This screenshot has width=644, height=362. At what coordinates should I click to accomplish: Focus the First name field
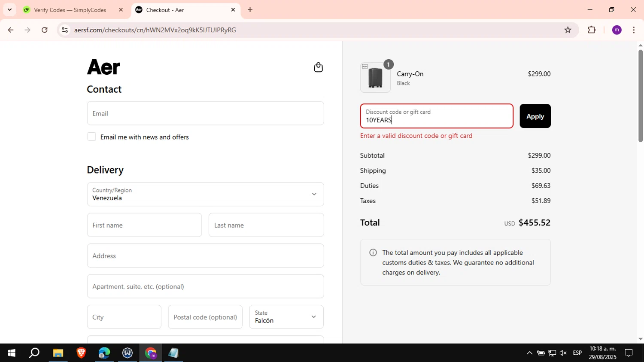point(144,225)
